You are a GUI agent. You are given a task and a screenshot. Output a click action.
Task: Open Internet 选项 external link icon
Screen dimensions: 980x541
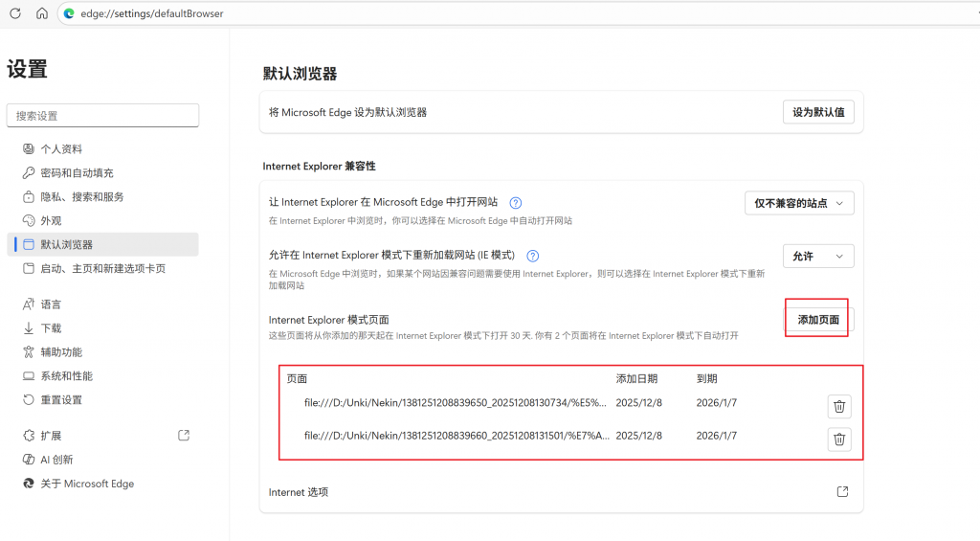pos(842,492)
